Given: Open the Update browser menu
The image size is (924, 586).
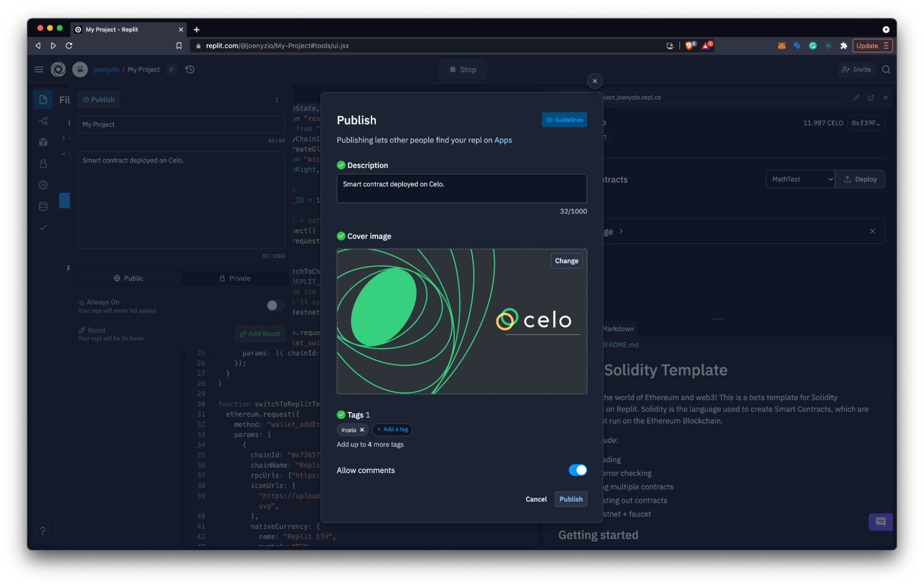Looking at the screenshot, I should tap(872, 46).
